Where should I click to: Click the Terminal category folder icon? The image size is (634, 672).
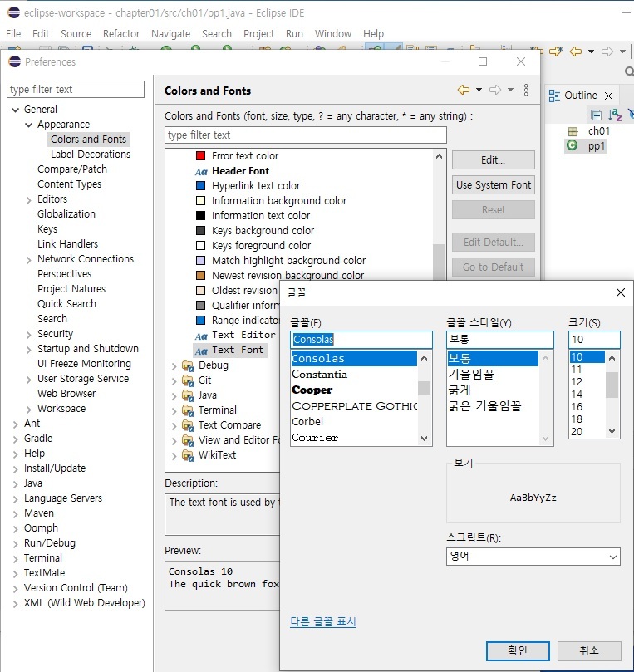click(188, 410)
